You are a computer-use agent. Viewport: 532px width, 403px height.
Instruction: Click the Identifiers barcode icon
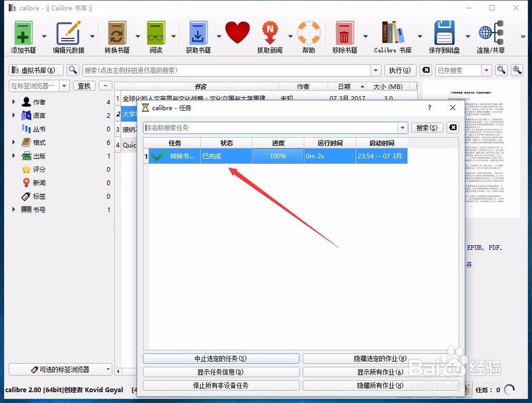(26, 209)
